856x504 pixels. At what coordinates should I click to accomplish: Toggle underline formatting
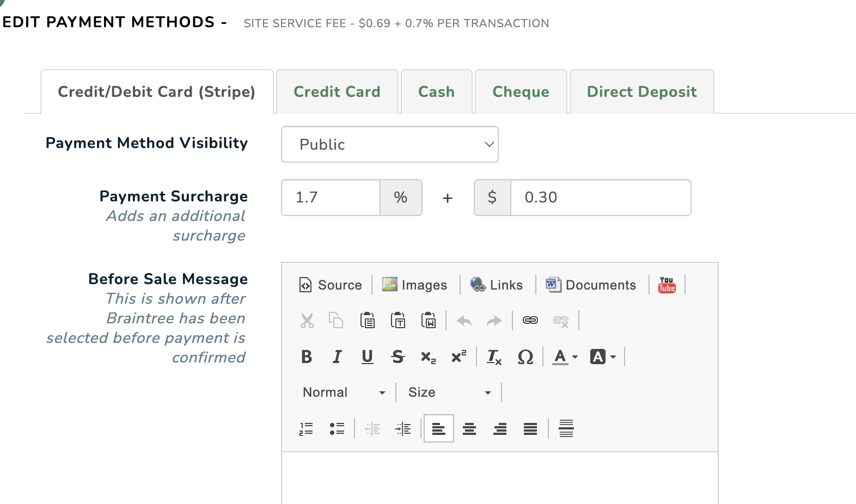coord(368,357)
